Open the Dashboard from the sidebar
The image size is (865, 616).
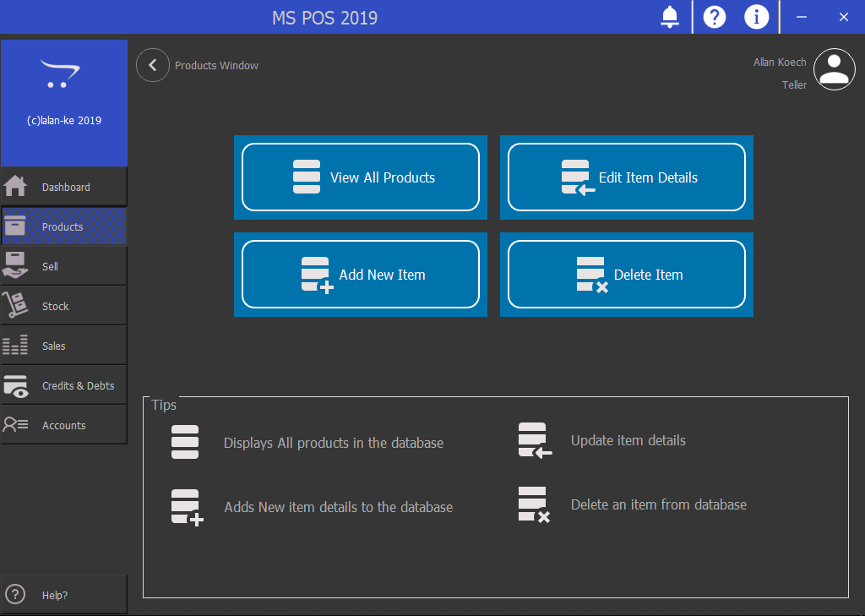[64, 186]
